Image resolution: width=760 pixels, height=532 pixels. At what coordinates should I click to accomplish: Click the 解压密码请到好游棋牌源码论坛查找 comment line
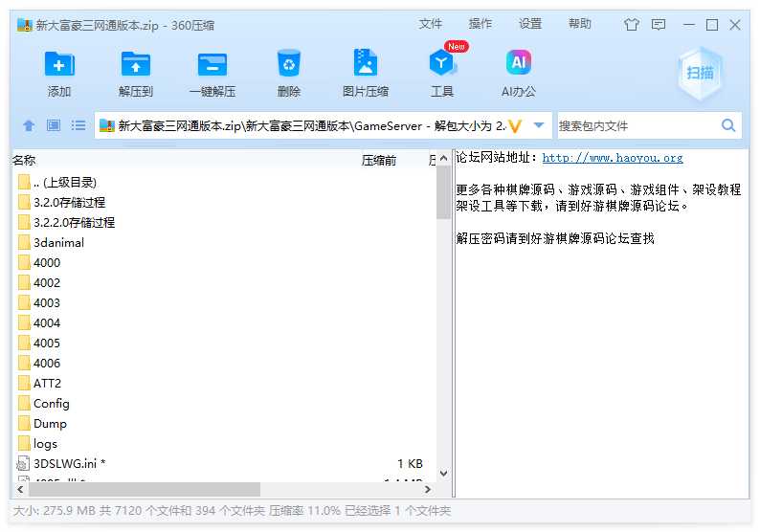coord(555,238)
